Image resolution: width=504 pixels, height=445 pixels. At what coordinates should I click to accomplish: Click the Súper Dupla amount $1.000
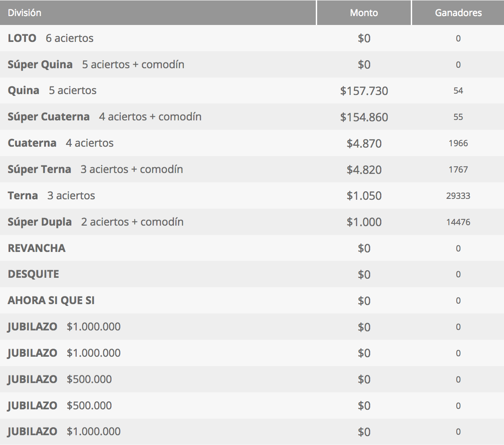pos(364,222)
